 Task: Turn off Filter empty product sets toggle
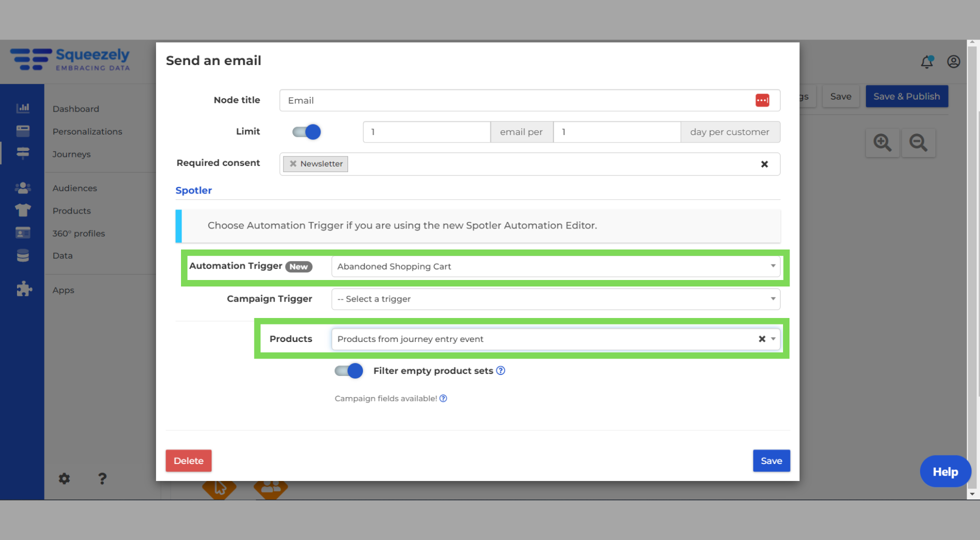pos(349,370)
